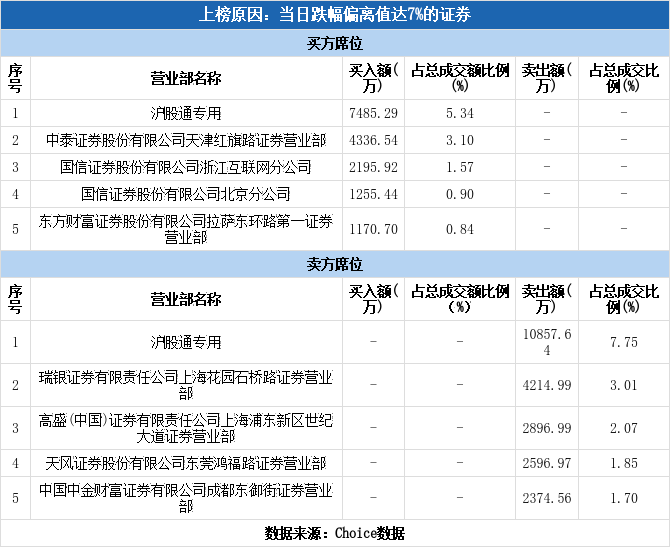The height and width of the screenshot is (547, 670).
Task: Click 国信证券股份有限公司北京分公司 cell
Action: tap(186, 194)
